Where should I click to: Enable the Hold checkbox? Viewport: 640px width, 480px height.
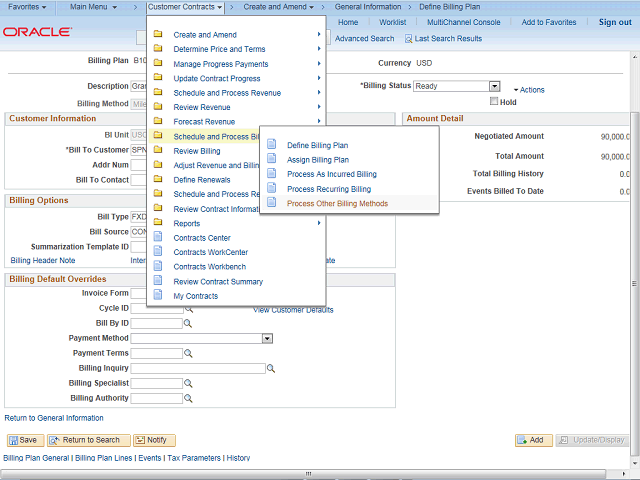tap(493, 102)
